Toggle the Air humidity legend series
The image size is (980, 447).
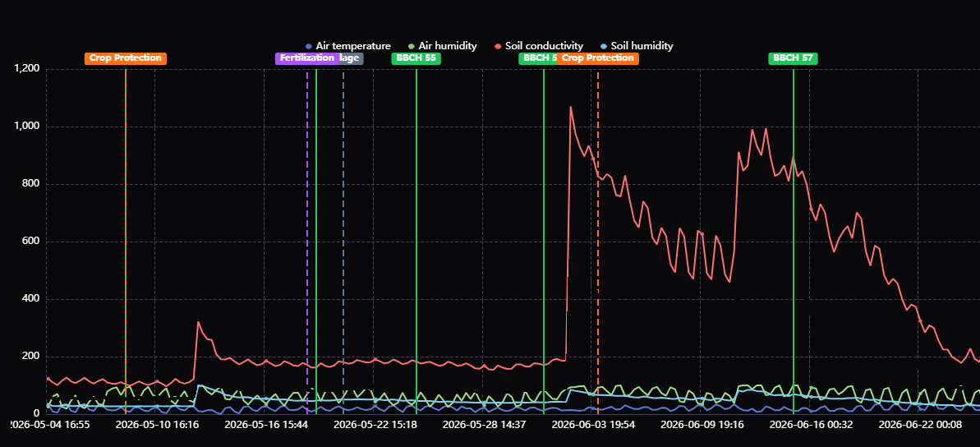pos(443,46)
